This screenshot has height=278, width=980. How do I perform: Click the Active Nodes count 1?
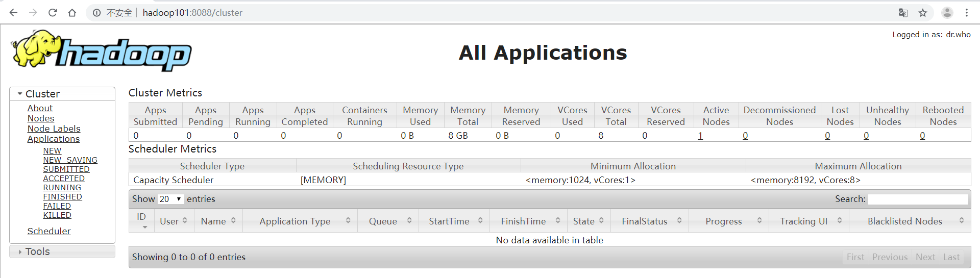tap(700, 136)
